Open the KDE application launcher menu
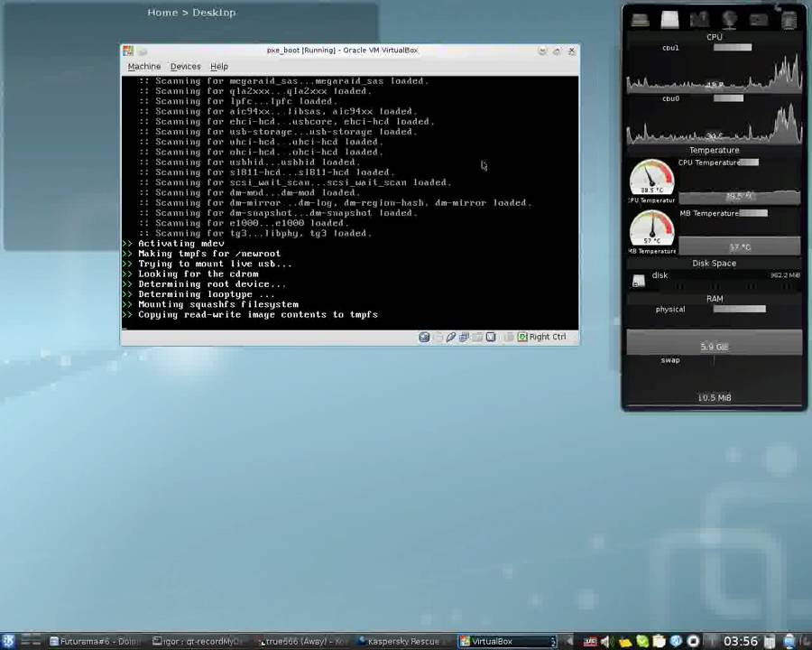The width and height of the screenshot is (812, 650). coord(8,641)
